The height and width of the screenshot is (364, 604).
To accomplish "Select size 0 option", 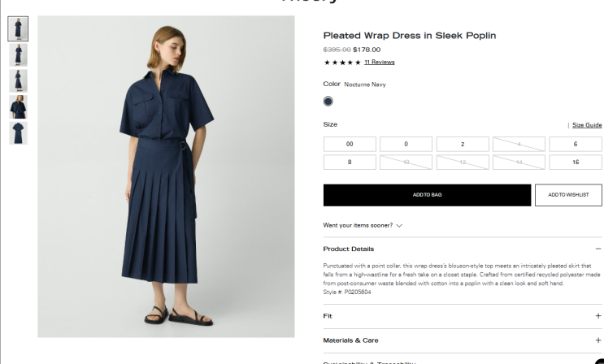I will (406, 144).
